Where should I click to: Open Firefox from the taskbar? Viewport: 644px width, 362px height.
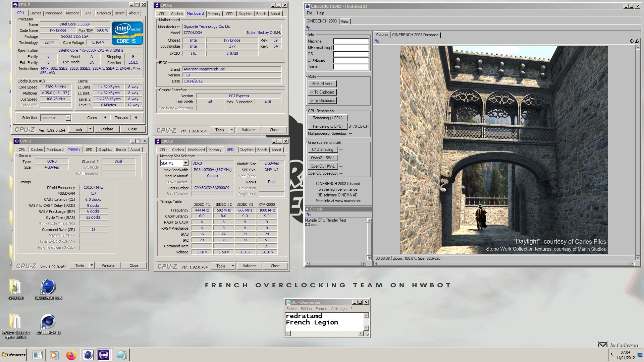point(71,355)
